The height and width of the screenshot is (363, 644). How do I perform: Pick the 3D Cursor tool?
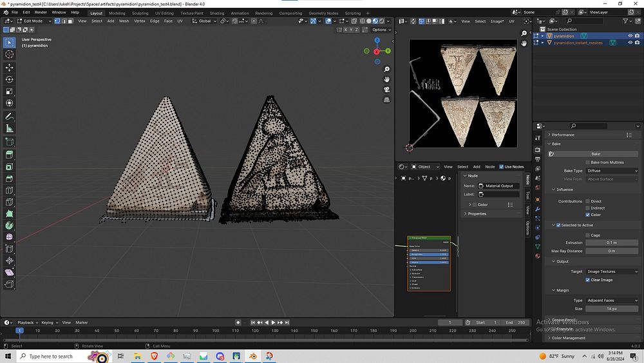coord(10,55)
